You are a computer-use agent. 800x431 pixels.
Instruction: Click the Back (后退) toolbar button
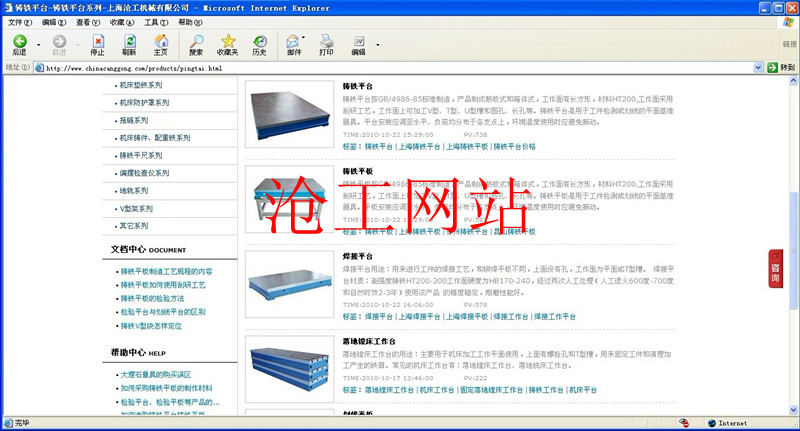coord(19,44)
